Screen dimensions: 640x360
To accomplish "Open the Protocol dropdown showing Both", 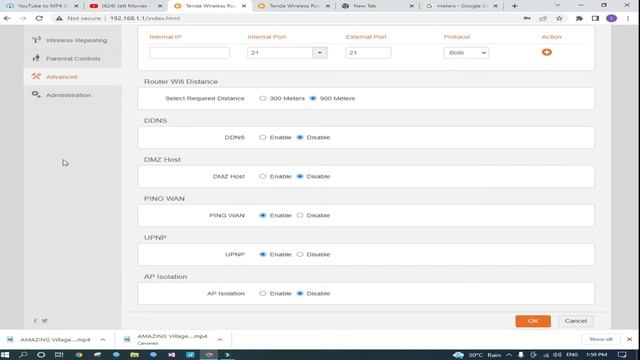I will click(x=466, y=53).
